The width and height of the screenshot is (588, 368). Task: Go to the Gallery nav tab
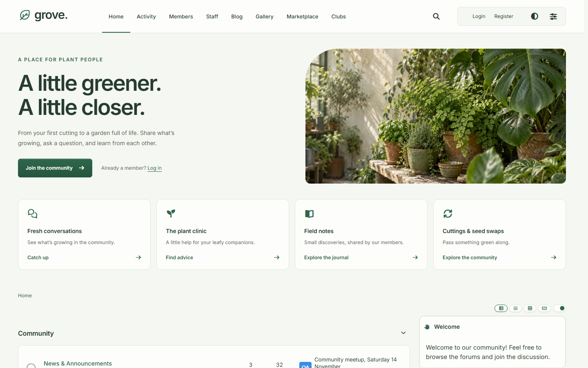pos(264,16)
